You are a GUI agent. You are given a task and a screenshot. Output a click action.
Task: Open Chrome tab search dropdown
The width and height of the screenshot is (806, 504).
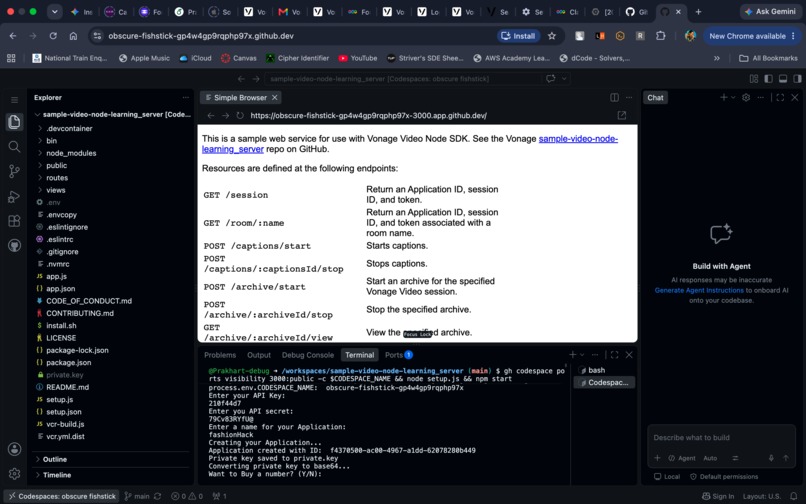[x=54, y=11]
